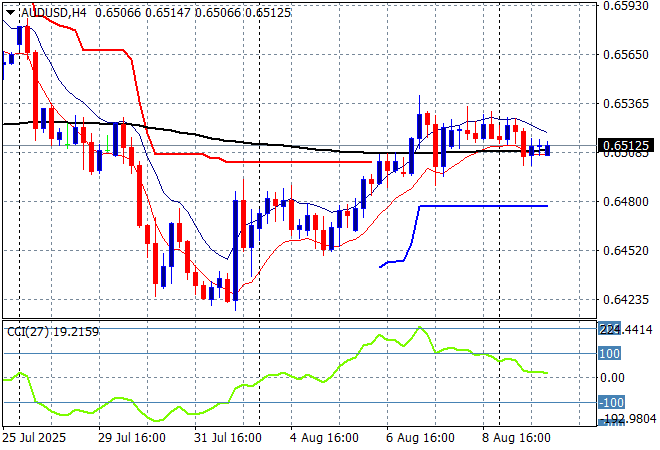Select the OHLC values 0.65066 0.65147 text

tap(143, 13)
